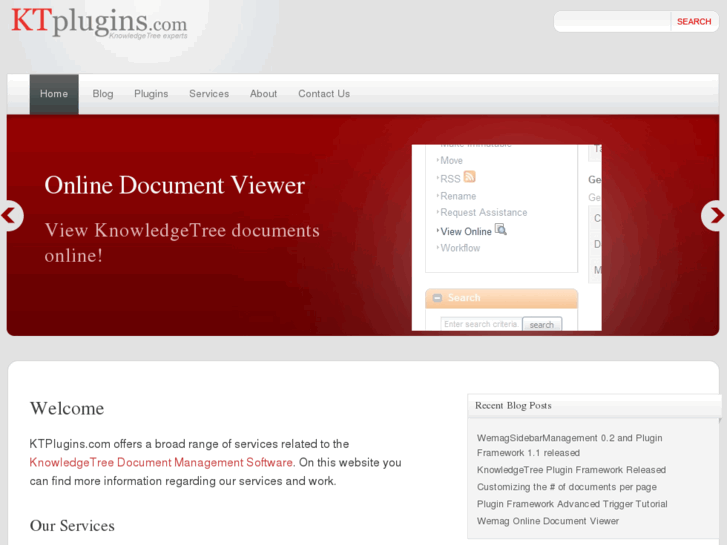Open WemagSidebarManagement 0.2 blog post
Viewport: 727px width, 545px height.
[569, 445]
